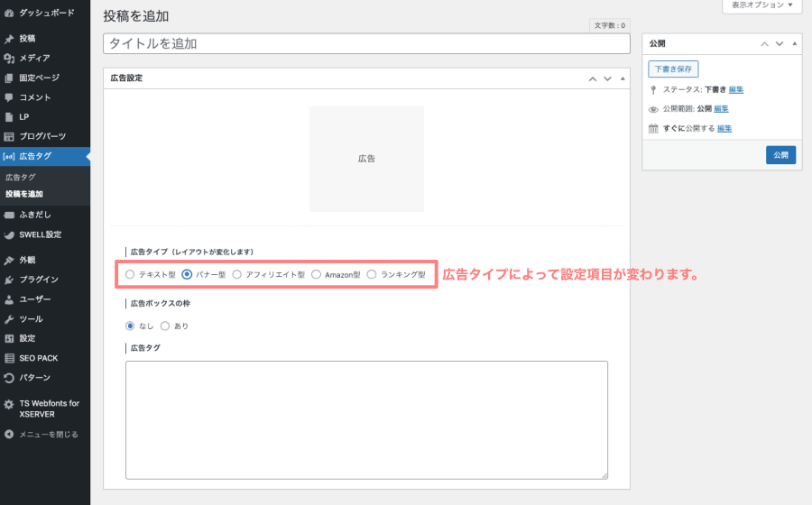Click the 広告 preview placeholder box
This screenshot has width=812, height=505.
(x=366, y=160)
